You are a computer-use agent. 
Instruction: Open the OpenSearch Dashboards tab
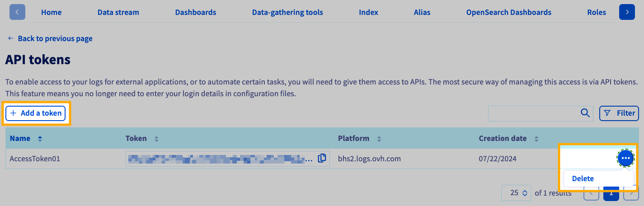(508, 12)
